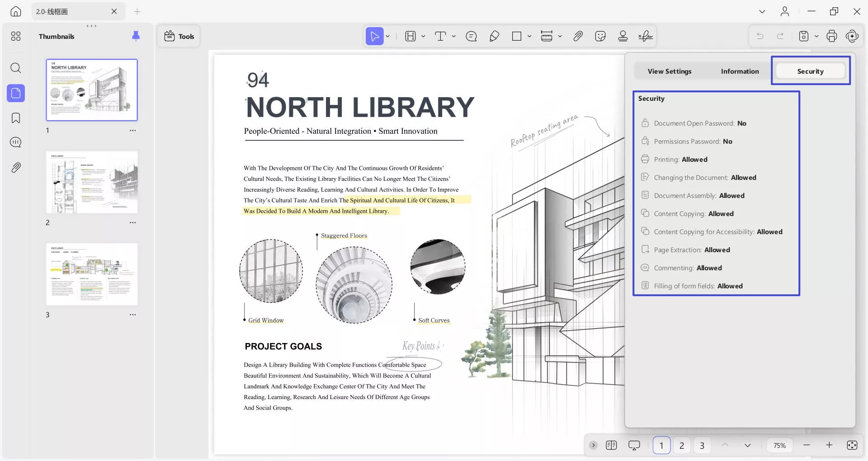The height and width of the screenshot is (461, 868).
Task: Switch to the Information tab
Action: [740, 71]
